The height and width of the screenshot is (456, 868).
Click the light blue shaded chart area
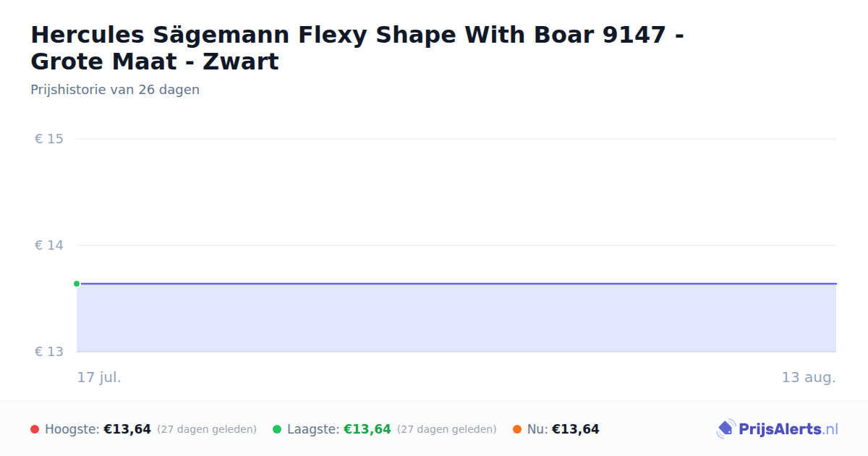456,318
